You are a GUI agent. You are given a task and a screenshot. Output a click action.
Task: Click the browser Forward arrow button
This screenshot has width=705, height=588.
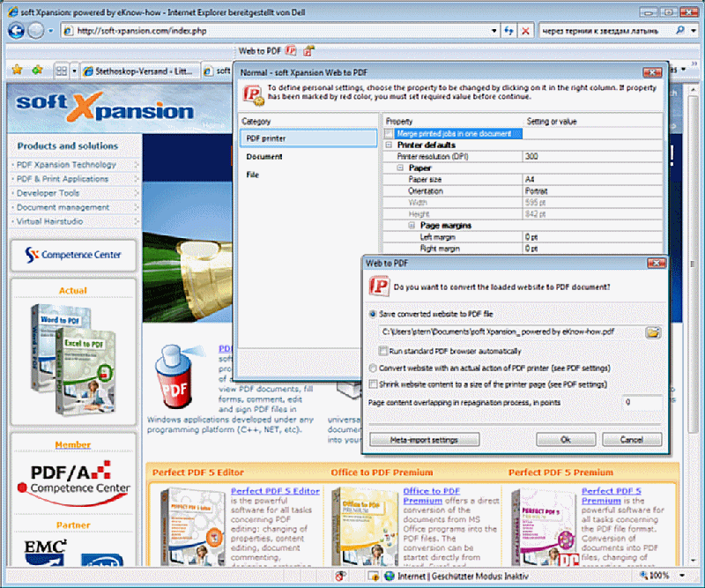pyautogui.click(x=36, y=31)
